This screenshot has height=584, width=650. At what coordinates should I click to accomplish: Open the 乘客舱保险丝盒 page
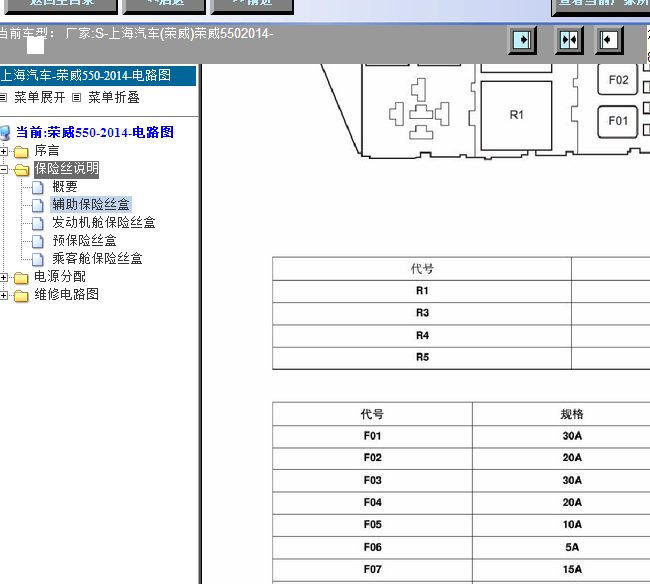97,259
